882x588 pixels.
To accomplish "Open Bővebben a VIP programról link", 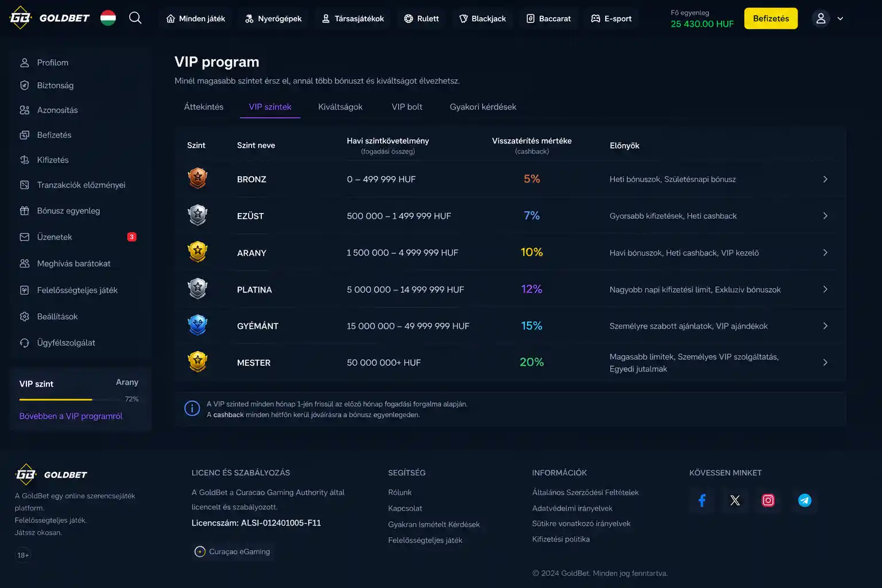I will pos(71,416).
